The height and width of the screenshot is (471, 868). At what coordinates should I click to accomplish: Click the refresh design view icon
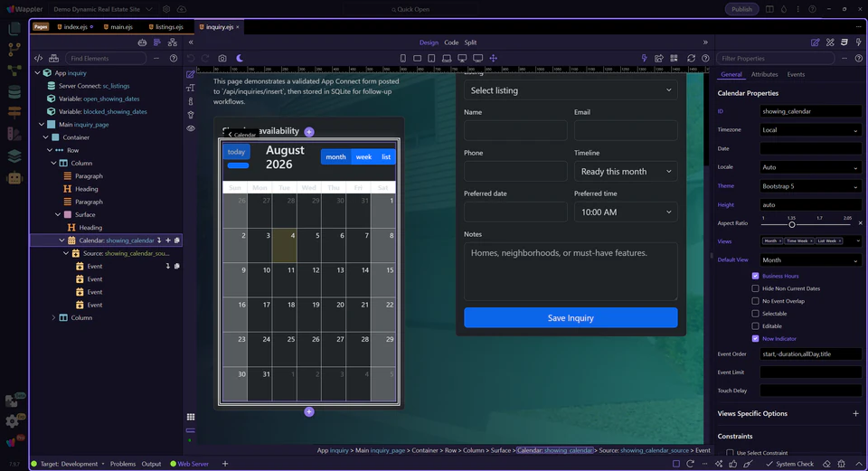(691, 58)
